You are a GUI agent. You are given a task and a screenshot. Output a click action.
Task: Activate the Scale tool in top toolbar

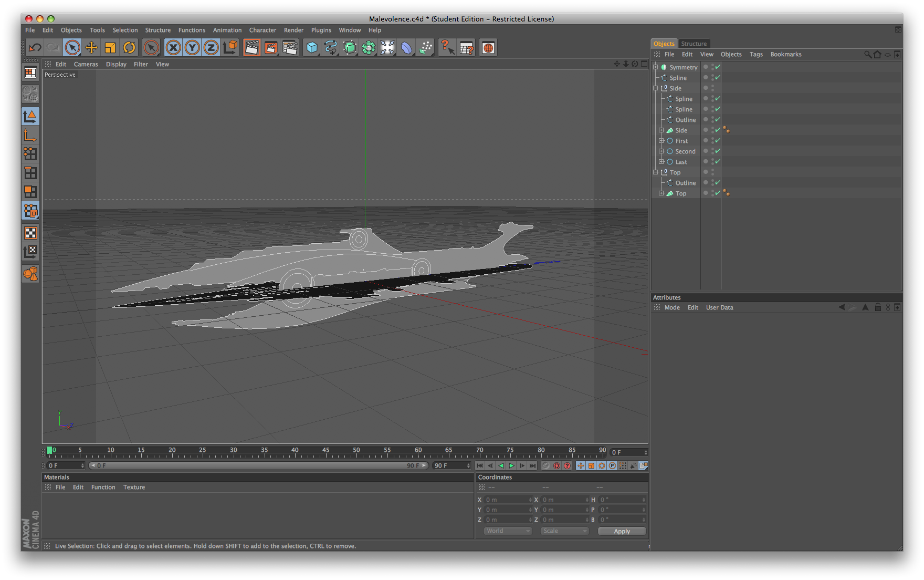pos(110,48)
